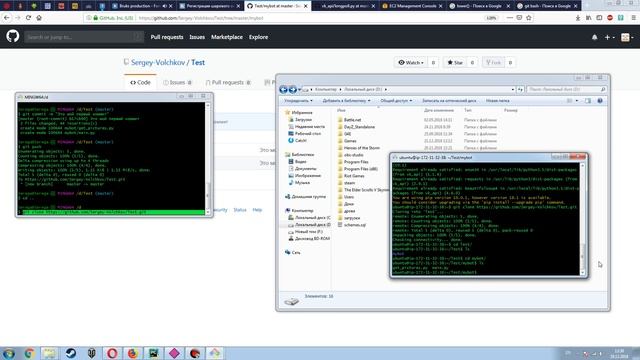Open the Explorer address bar history dropdown
The height and width of the screenshot is (360, 640).
513,89
